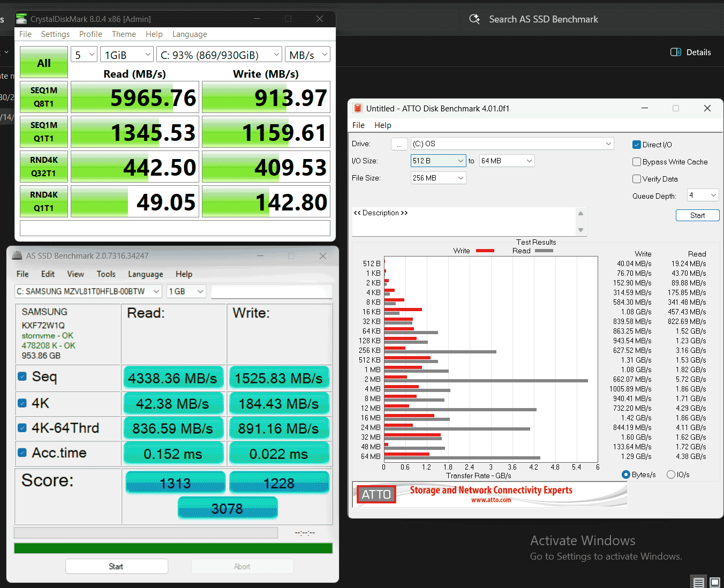Click the All button in CrystalDiskMark
The width and height of the screenshot is (724, 588).
point(44,63)
